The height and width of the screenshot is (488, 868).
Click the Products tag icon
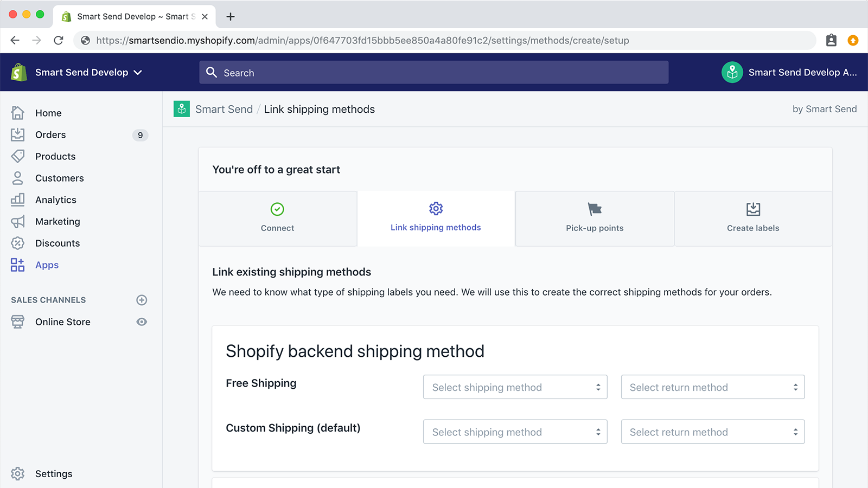(x=17, y=156)
